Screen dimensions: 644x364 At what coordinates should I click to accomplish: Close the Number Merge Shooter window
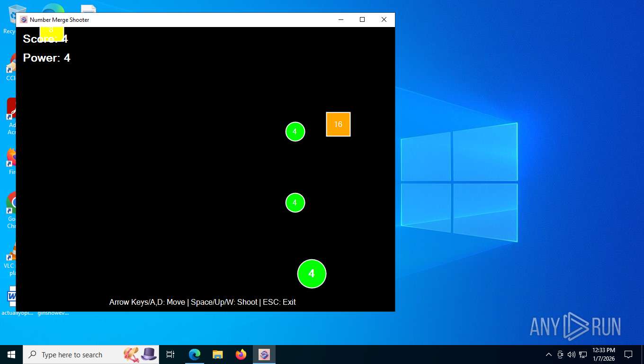coord(384,20)
